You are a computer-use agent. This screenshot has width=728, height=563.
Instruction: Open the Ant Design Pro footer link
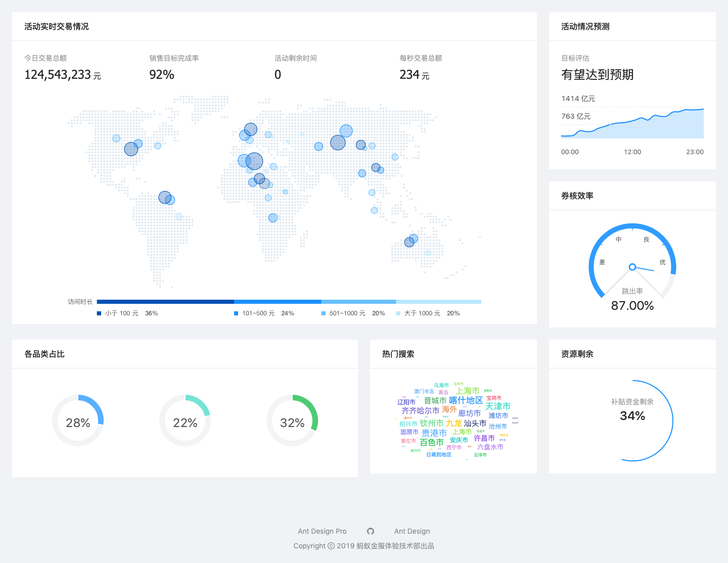click(x=322, y=531)
